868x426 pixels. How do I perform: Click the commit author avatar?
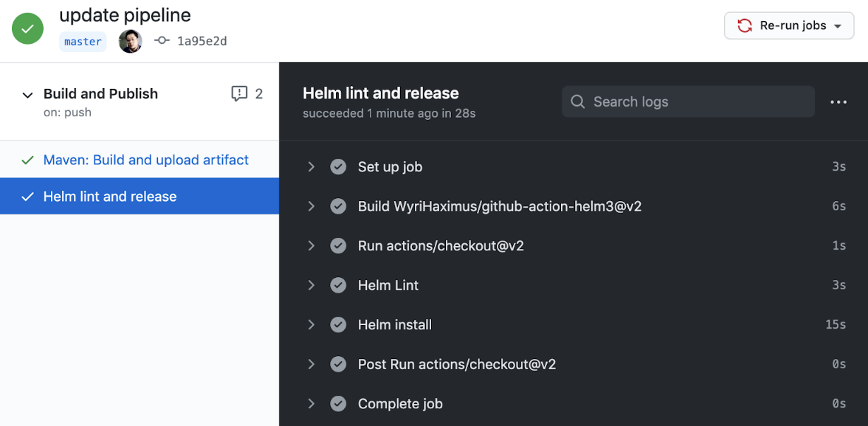[131, 42]
